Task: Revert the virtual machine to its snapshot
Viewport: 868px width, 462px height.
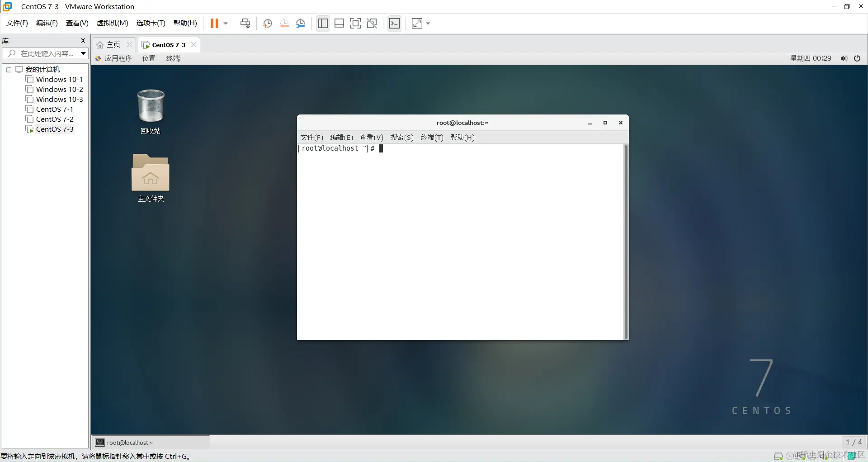Action: (284, 24)
